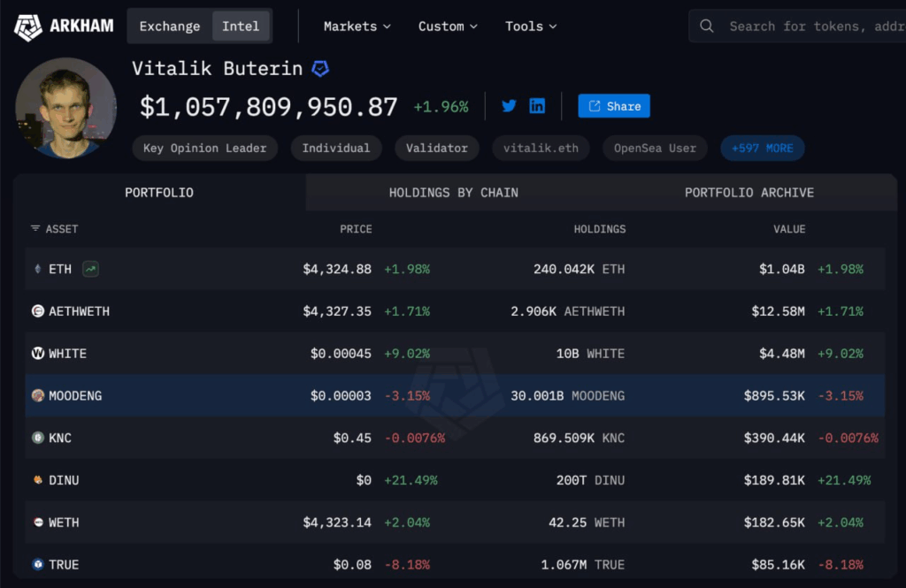Click the AETHWETH value $12.58M
Image resolution: width=906 pixels, height=588 pixels.
pos(778,311)
